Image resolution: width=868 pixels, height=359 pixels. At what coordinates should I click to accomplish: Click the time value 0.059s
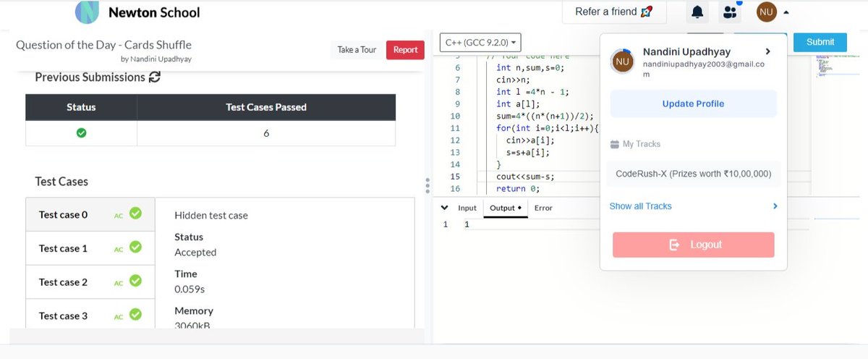coord(190,289)
